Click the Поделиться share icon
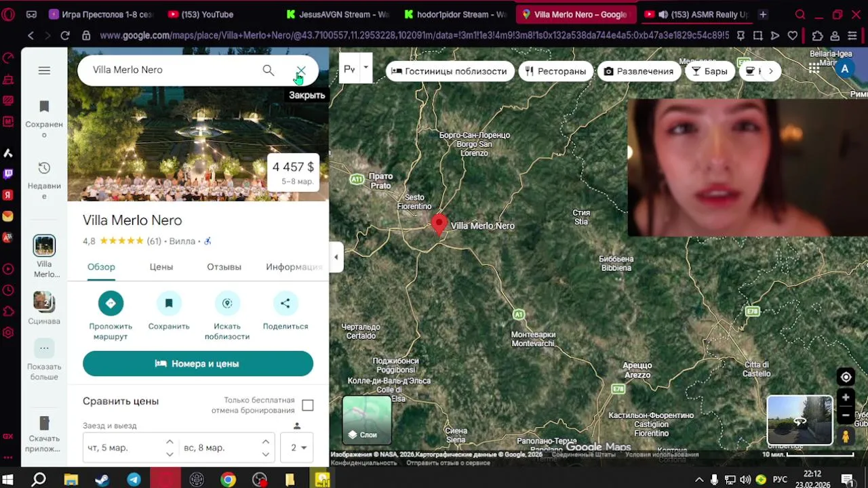 click(285, 303)
